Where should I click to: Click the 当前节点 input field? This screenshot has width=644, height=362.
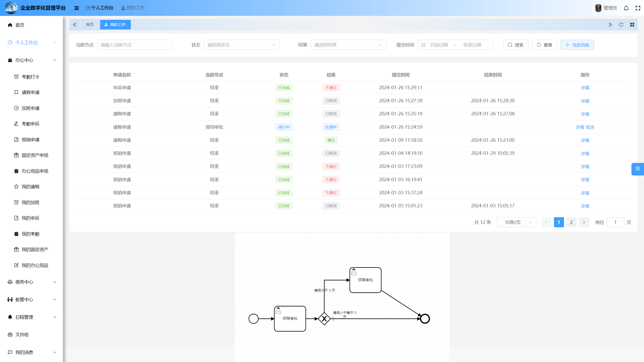point(135,45)
